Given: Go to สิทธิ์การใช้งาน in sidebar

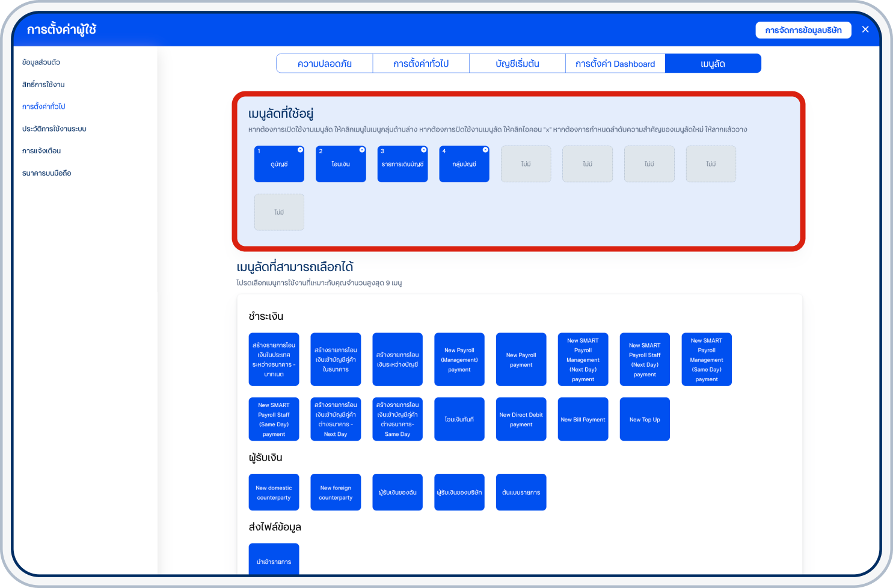Looking at the screenshot, I should (x=43, y=85).
